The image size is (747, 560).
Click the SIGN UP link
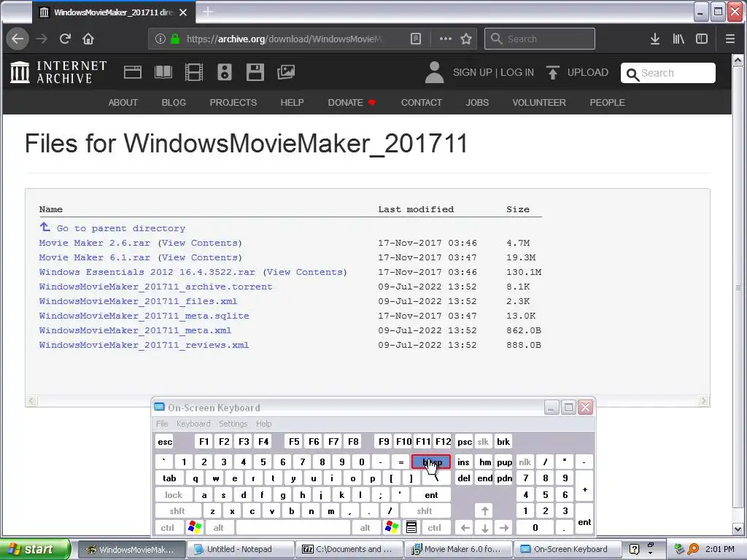[472, 72]
